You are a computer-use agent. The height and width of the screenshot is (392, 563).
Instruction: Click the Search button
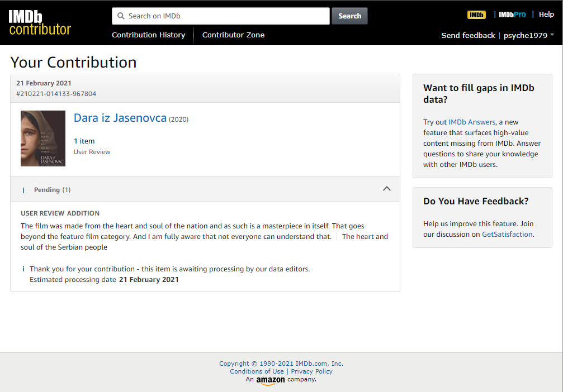click(x=349, y=16)
